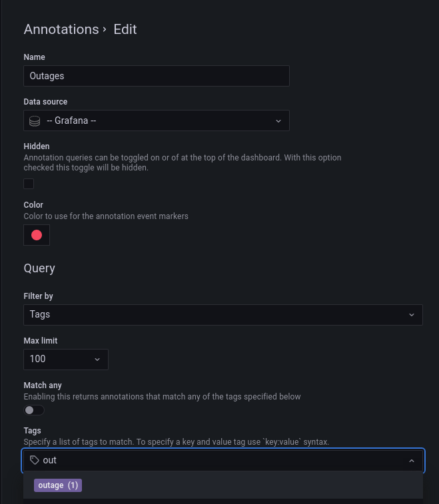Open the red annotation color picker

pos(37,235)
